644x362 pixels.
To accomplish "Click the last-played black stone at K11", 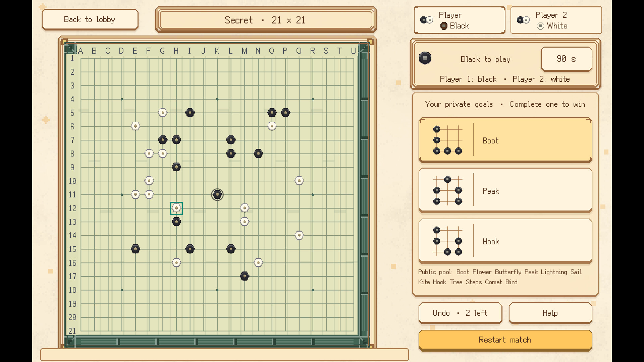I will (217, 194).
